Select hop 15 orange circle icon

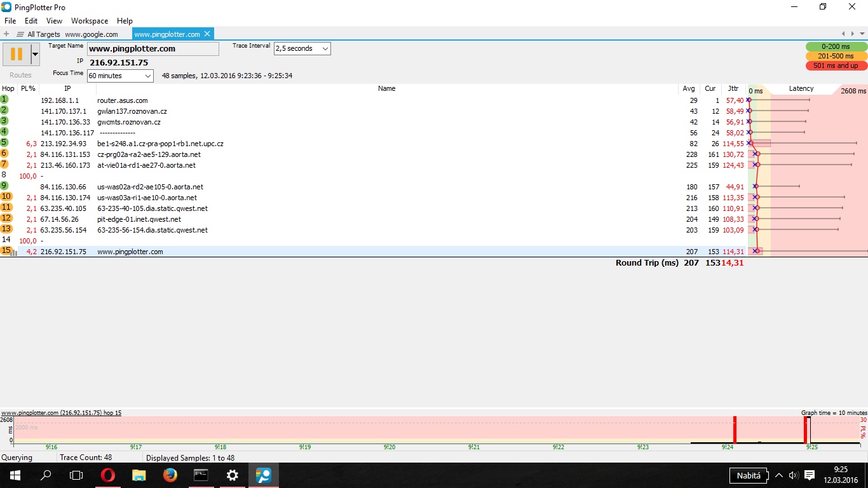coord(6,251)
